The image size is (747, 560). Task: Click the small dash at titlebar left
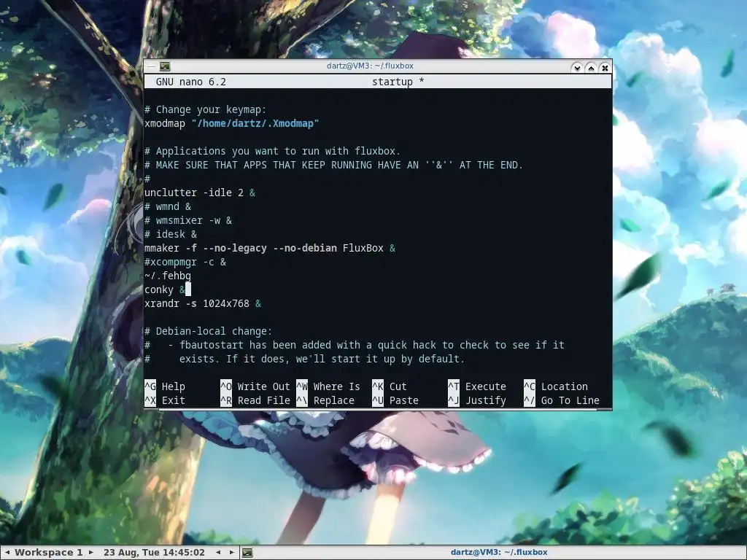[151, 66]
